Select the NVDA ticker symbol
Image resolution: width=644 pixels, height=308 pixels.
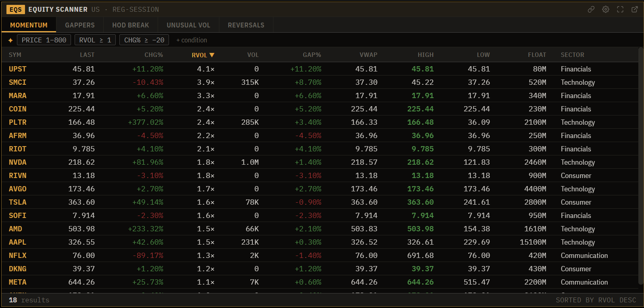pyautogui.click(x=18, y=162)
